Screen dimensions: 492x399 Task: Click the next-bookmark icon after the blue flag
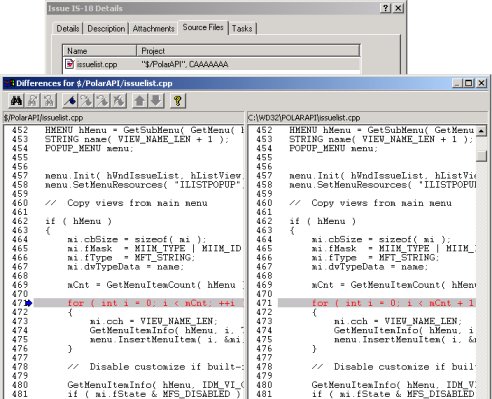(86, 101)
